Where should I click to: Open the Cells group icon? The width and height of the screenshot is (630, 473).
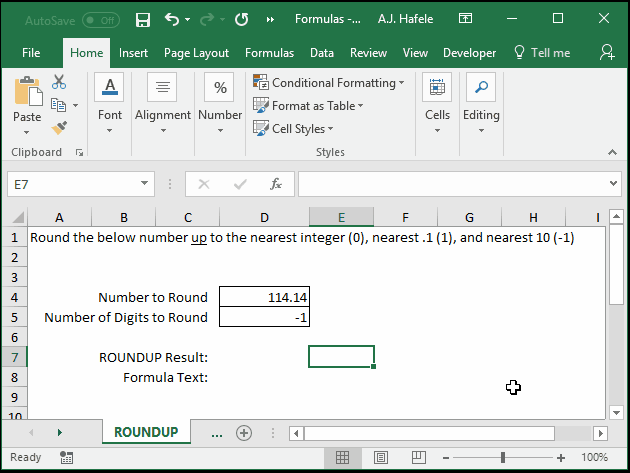coord(437,87)
